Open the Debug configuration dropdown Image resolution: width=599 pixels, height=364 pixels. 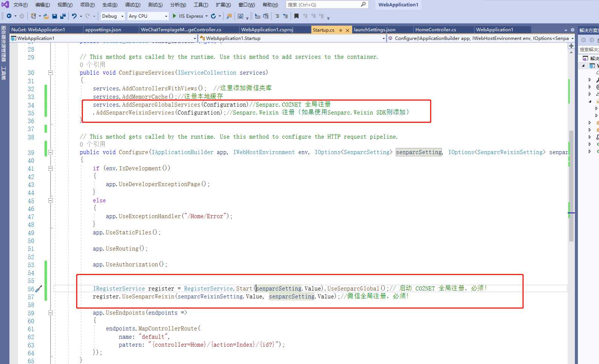[x=113, y=16]
